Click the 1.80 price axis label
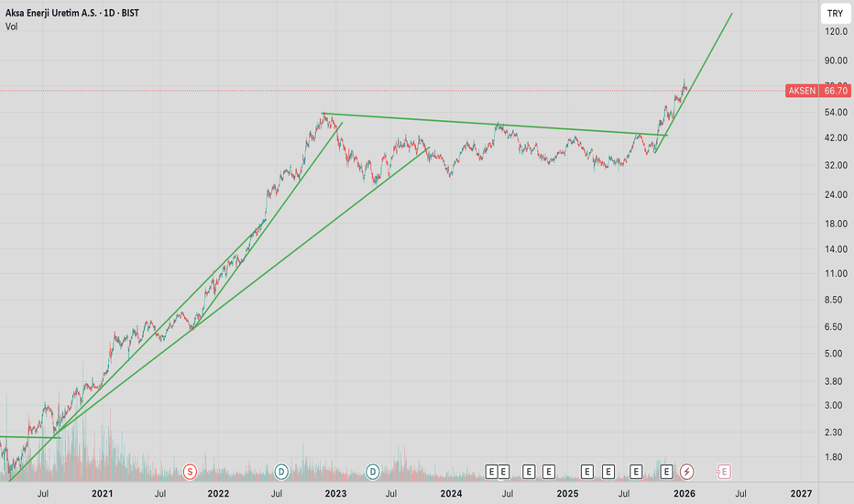 (x=834, y=457)
